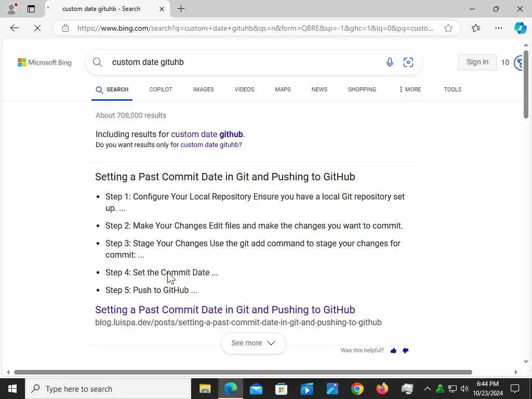Switch to the SHOPPING tab
The image size is (532, 399).
click(x=362, y=89)
